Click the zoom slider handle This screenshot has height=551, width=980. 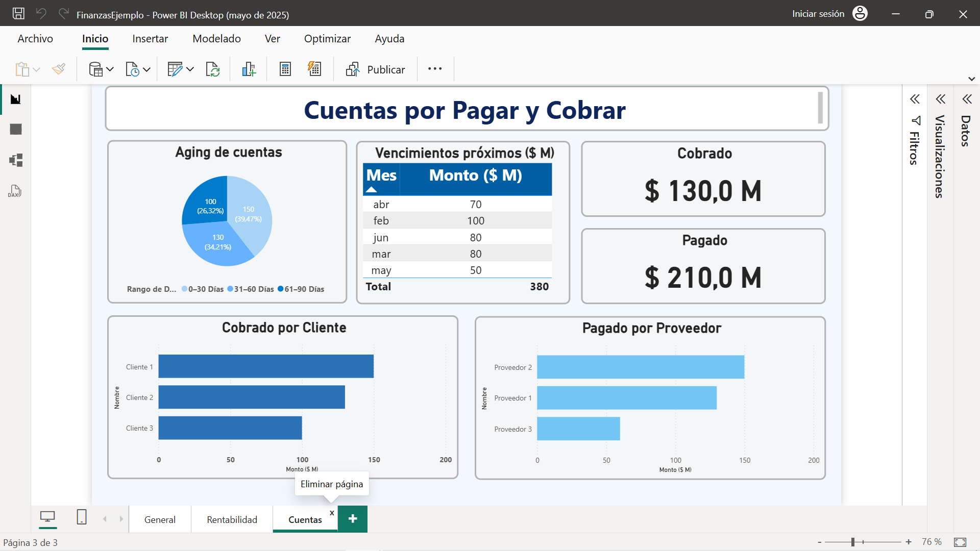pos(852,542)
